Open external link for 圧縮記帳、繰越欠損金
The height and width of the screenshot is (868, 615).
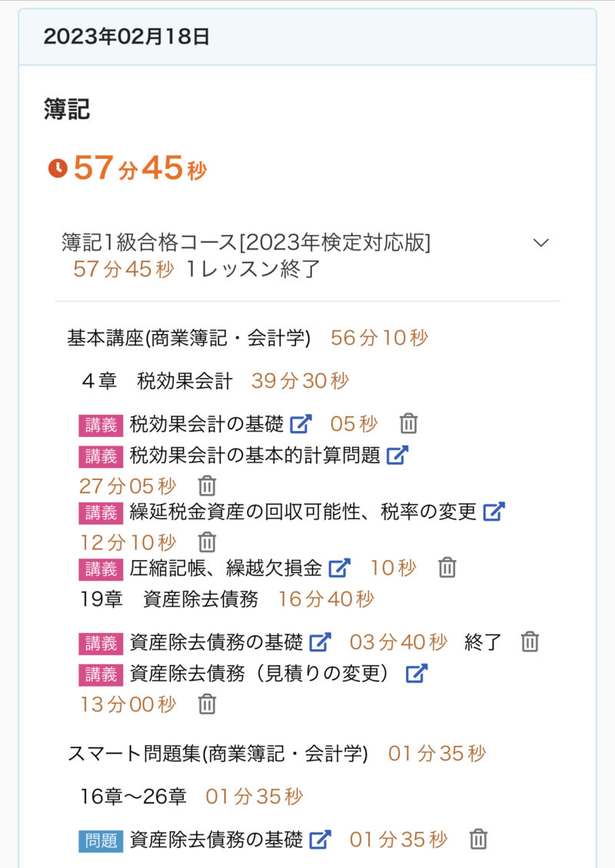click(x=339, y=568)
